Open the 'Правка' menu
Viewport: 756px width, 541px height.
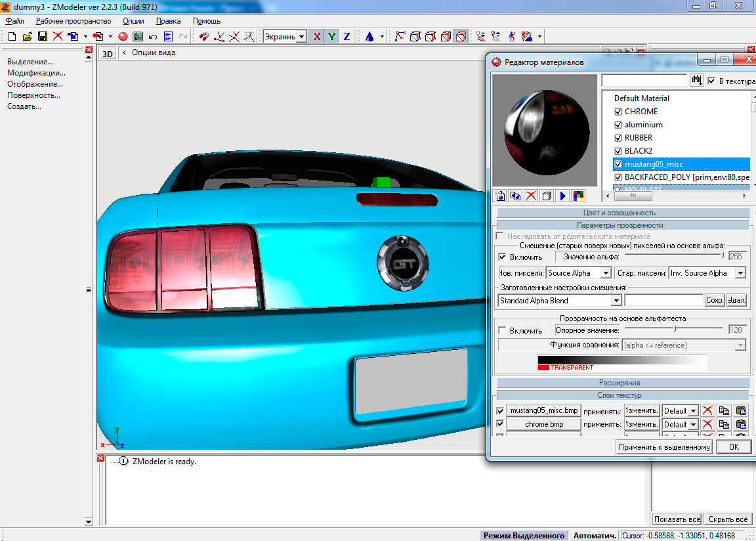pos(169,21)
